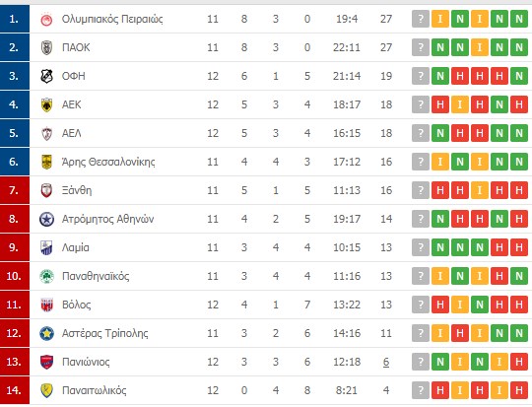The height and width of the screenshot is (407, 532).
Task: Click the Παναιτωλικός yellow crest icon
Action: (47, 390)
